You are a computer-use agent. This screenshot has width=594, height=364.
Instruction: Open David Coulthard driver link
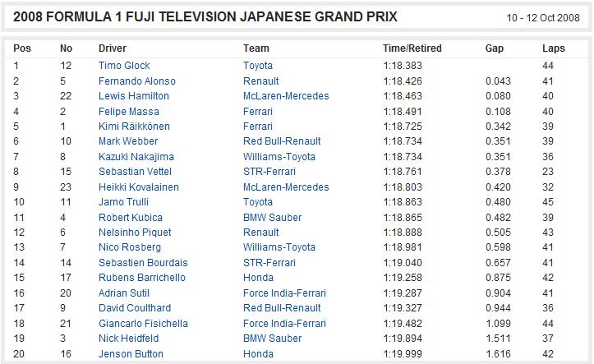click(135, 307)
